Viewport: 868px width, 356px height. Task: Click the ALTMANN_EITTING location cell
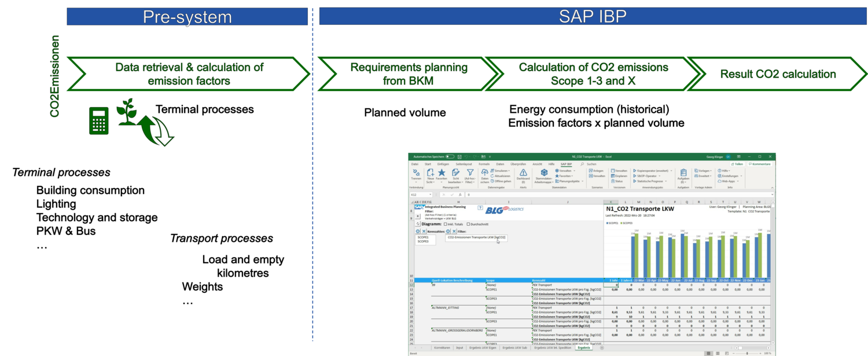pos(446,307)
